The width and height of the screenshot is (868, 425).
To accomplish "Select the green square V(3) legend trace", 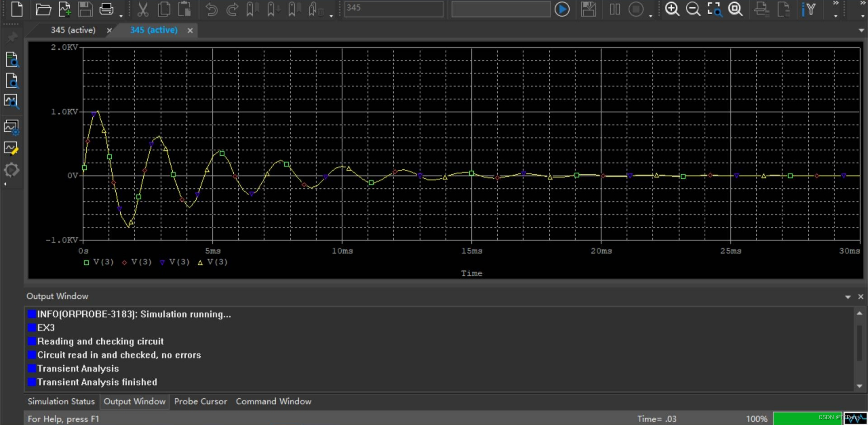I will [x=99, y=262].
